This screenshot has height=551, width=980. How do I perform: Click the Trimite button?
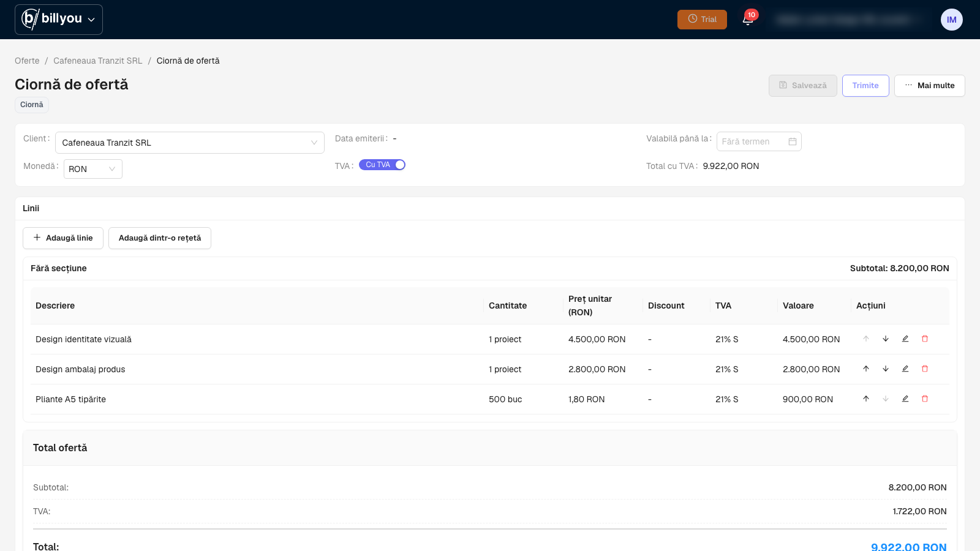pyautogui.click(x=865, y=86)
